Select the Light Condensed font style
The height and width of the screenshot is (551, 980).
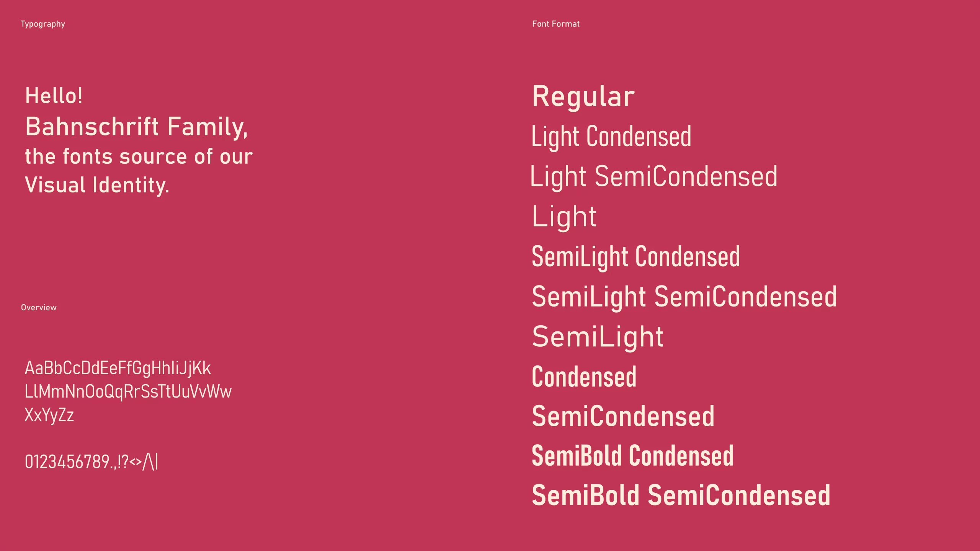point(611,137)
